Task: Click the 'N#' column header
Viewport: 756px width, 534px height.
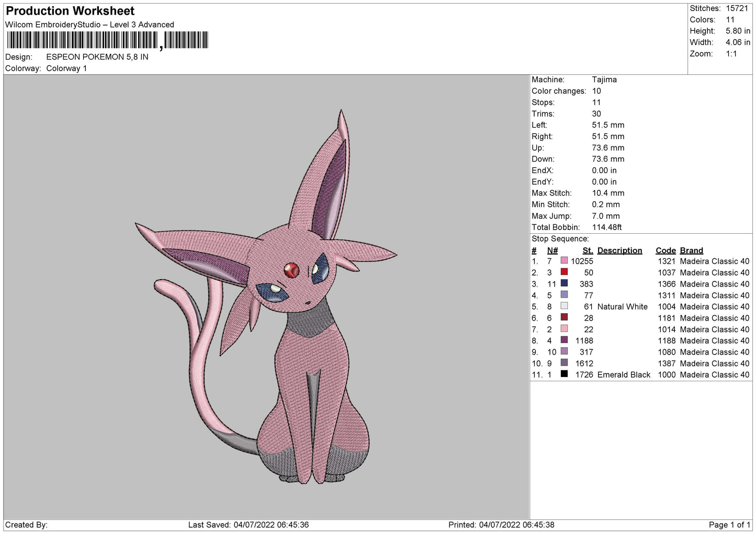Action: 552,251
